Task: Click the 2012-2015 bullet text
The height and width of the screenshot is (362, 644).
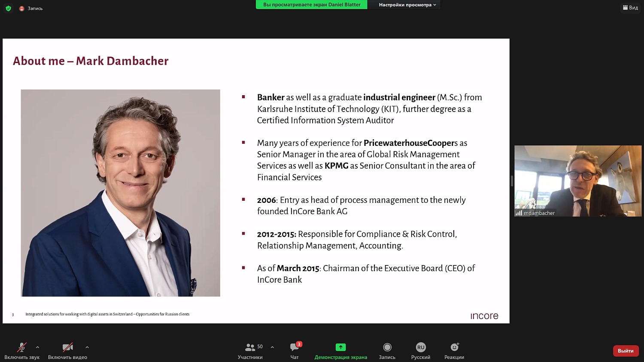Action: (357, 240)
